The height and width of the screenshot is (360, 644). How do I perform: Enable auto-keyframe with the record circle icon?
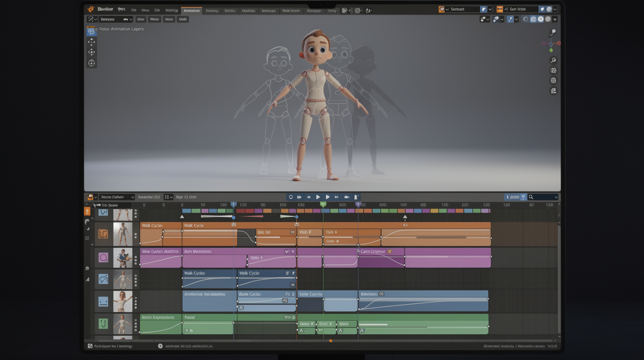(x=291, y=197)
